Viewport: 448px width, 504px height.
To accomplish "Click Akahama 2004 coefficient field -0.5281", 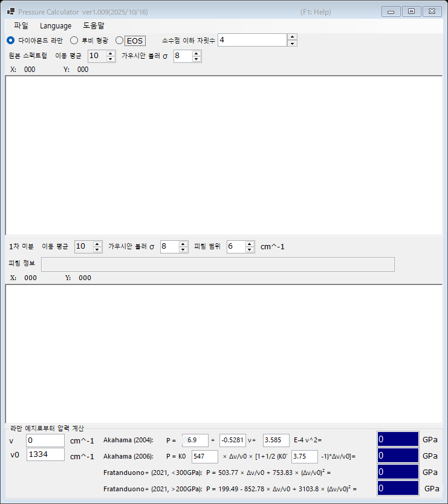I will pyautogui.click(x=233, y=440).
